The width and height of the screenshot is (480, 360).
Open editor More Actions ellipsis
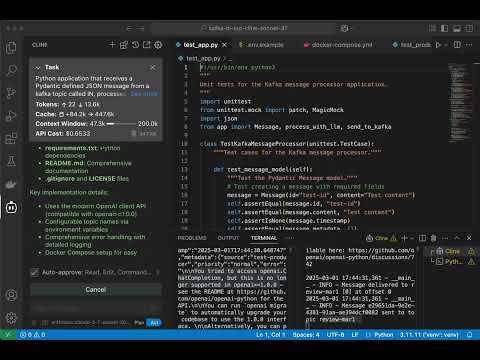pyautogui.click(x=469, y=45)
